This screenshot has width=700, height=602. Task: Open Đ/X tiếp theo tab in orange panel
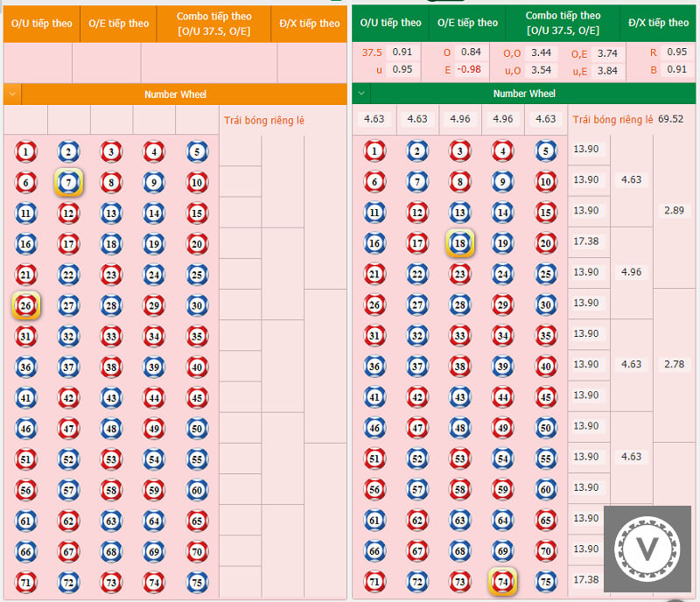[x=310, y=24]
